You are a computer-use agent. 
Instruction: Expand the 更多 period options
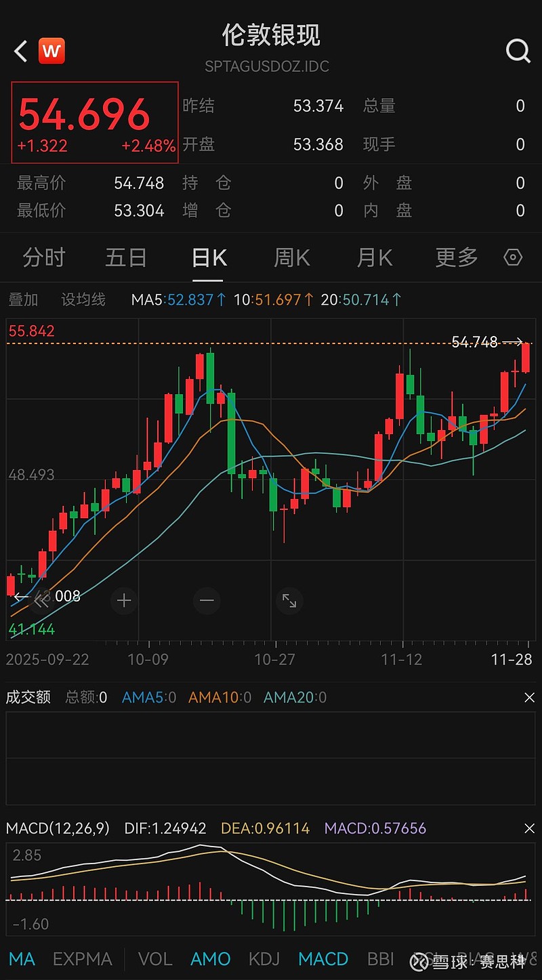[x=457, y=258]
